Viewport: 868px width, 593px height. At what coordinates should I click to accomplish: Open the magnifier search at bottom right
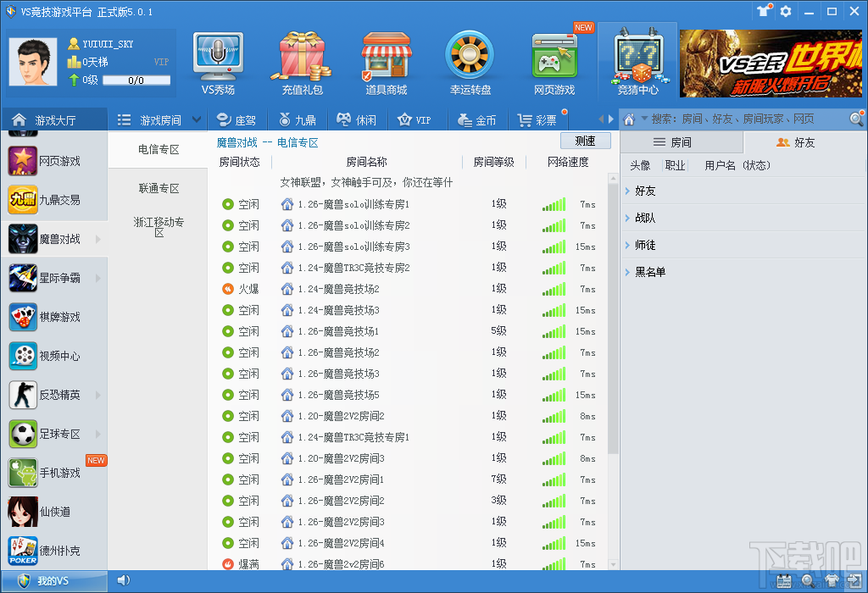(807, 580)
